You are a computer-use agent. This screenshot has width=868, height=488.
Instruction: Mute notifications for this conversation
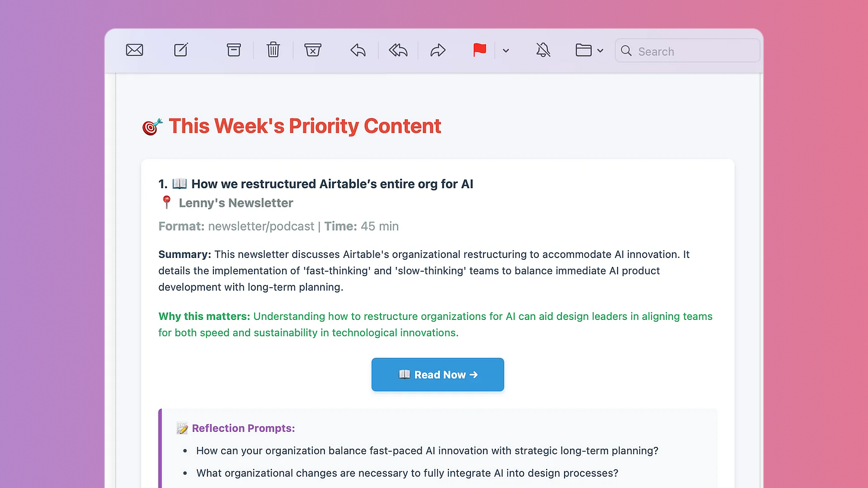pyautogui.click(x=543, y=50)
